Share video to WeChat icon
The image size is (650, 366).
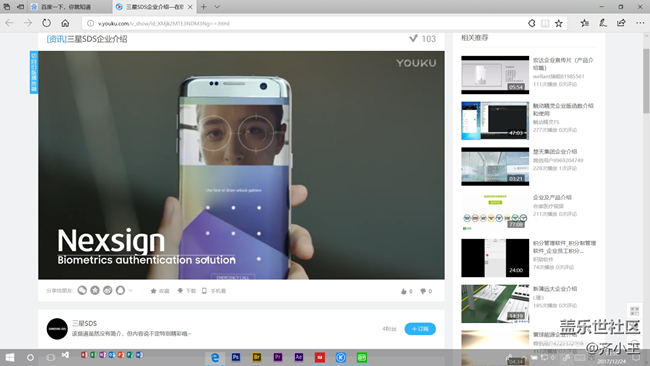[82, 291]
